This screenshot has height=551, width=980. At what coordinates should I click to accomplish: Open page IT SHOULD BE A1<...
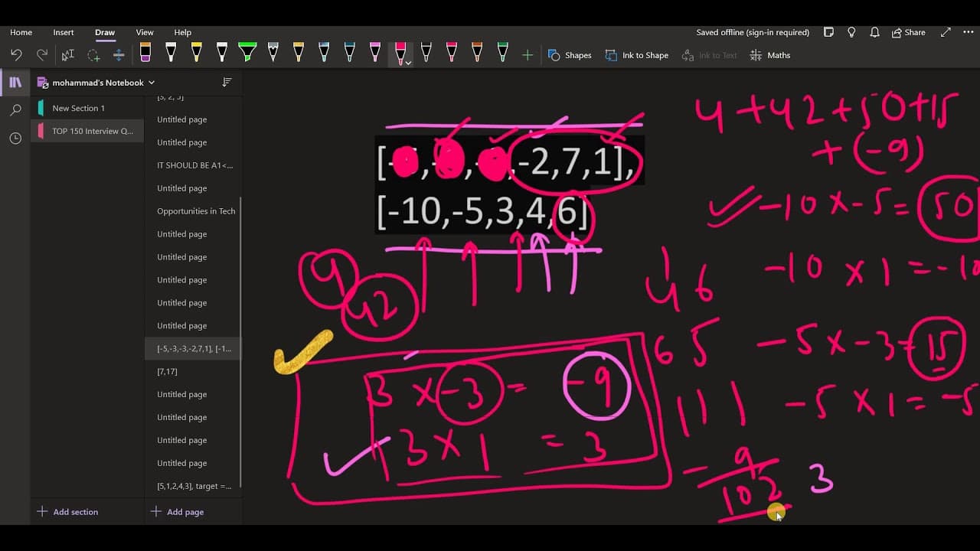(193, 165)
